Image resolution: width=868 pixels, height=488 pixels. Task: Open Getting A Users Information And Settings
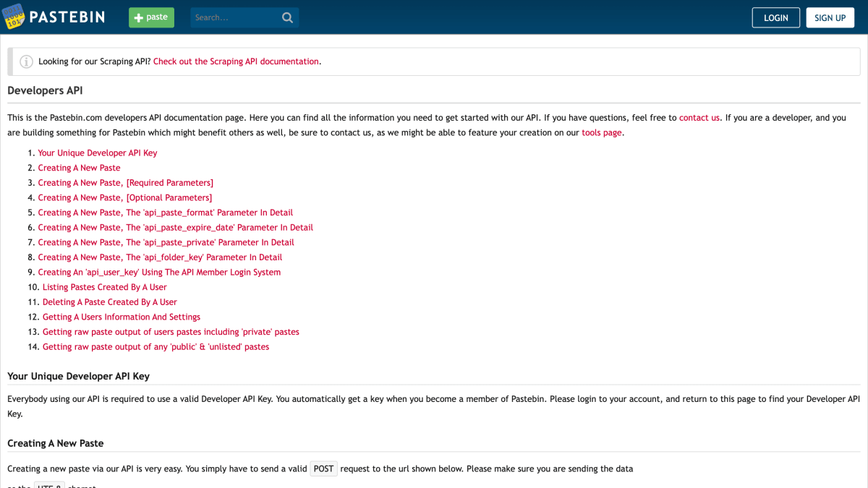point(122,317)
